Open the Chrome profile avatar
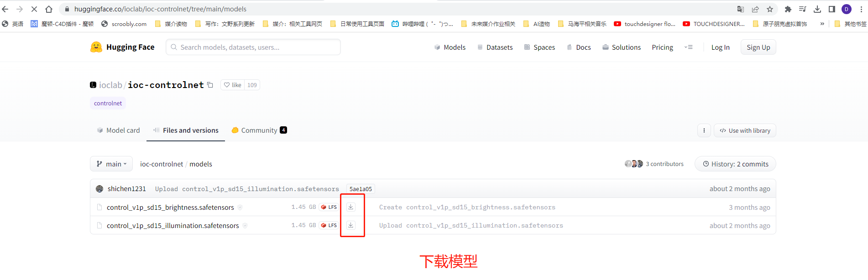 pyautogui.click(x=847, y=9)
